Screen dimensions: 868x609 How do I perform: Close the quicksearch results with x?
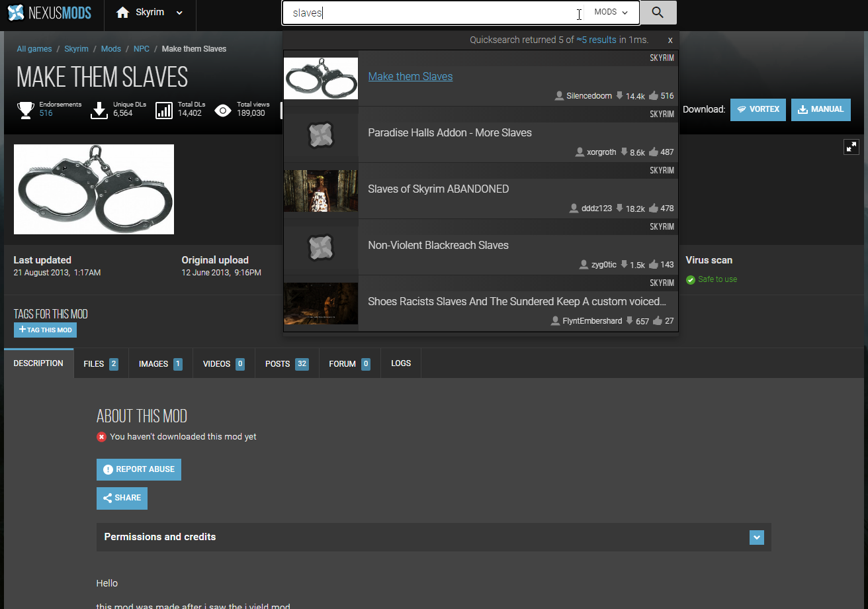(x=670, y=40)
